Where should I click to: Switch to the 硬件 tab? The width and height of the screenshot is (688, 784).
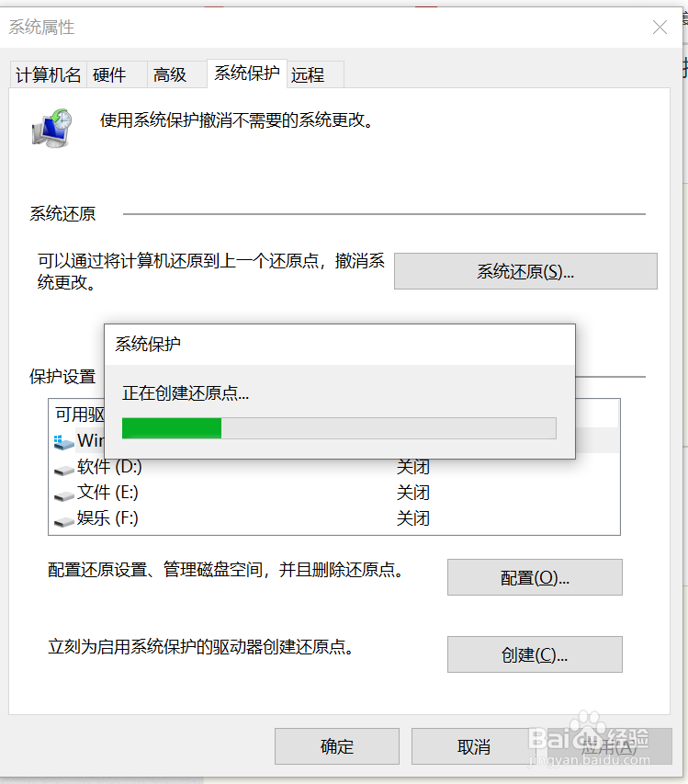click(x=109, y=74)
